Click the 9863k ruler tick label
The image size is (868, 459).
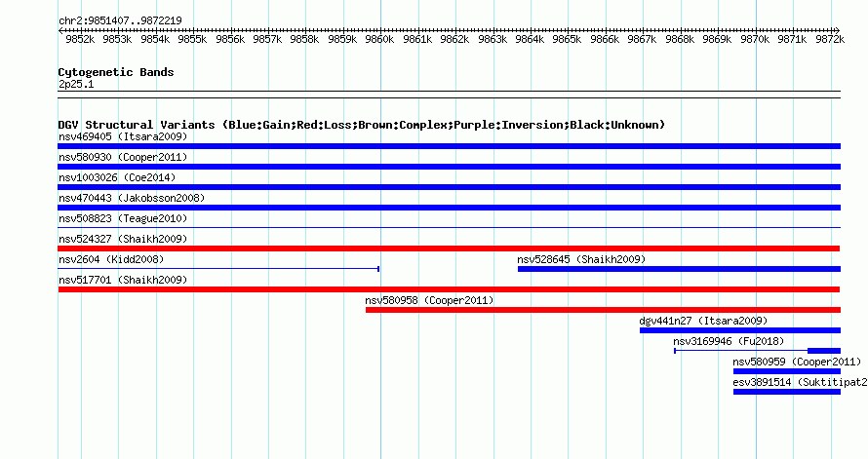tap(493, 39)
